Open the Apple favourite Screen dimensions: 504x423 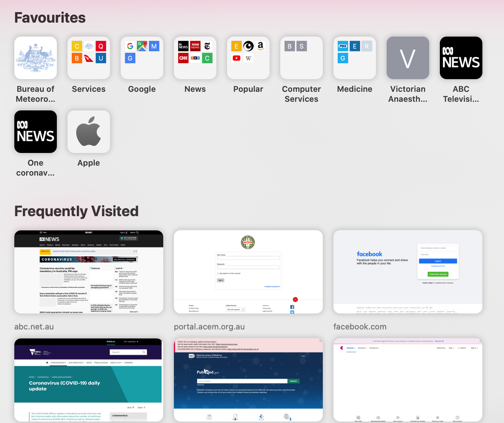(89, 132)
